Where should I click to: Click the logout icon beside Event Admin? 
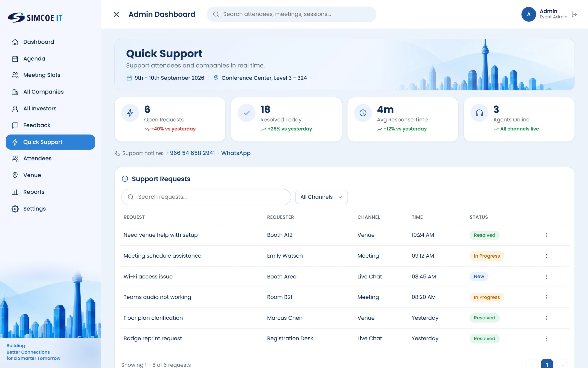574,14
